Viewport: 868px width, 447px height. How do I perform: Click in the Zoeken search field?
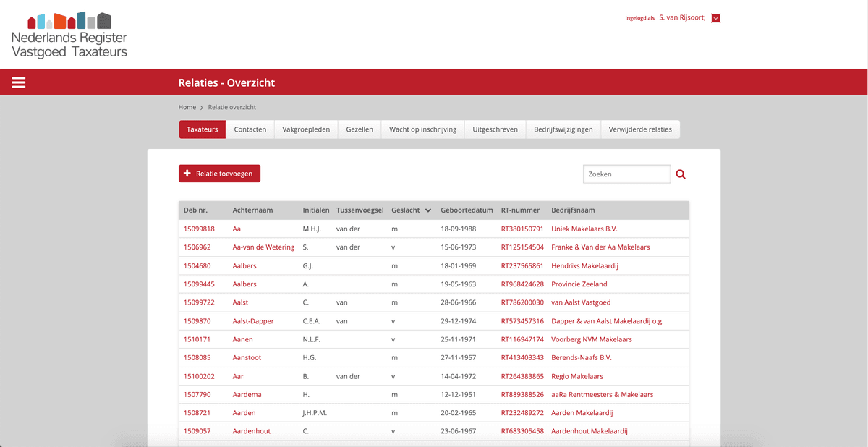[x=626, y=174]
